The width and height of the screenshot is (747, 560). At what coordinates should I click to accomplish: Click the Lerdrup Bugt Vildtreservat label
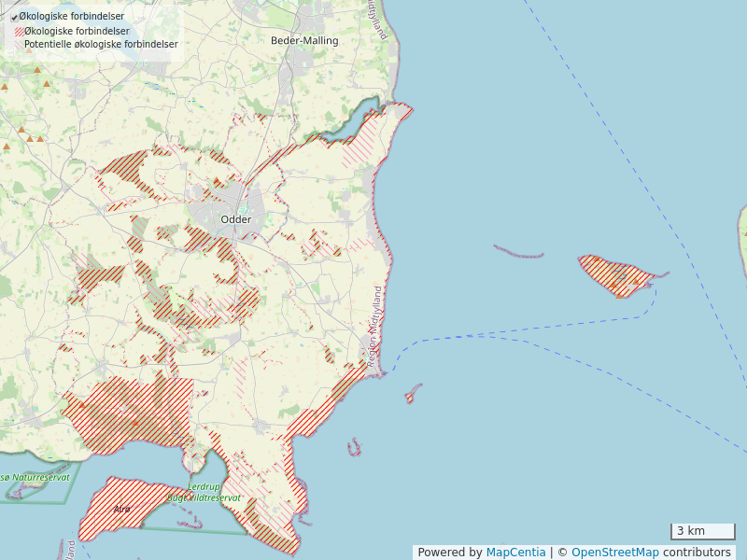point(215,493)
